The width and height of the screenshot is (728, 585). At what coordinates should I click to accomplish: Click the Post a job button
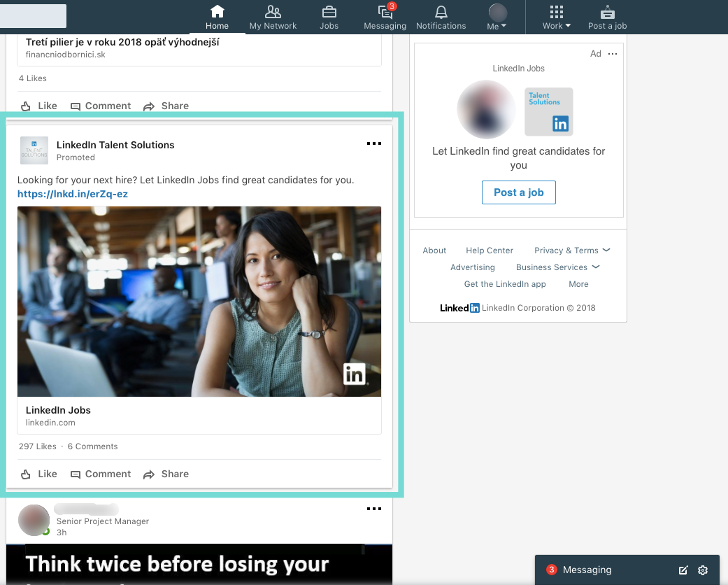click(x=518, y=192)
